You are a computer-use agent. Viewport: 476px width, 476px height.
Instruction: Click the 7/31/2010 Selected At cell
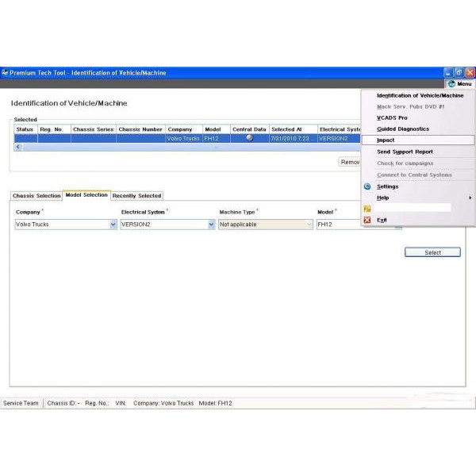(294, 138)
